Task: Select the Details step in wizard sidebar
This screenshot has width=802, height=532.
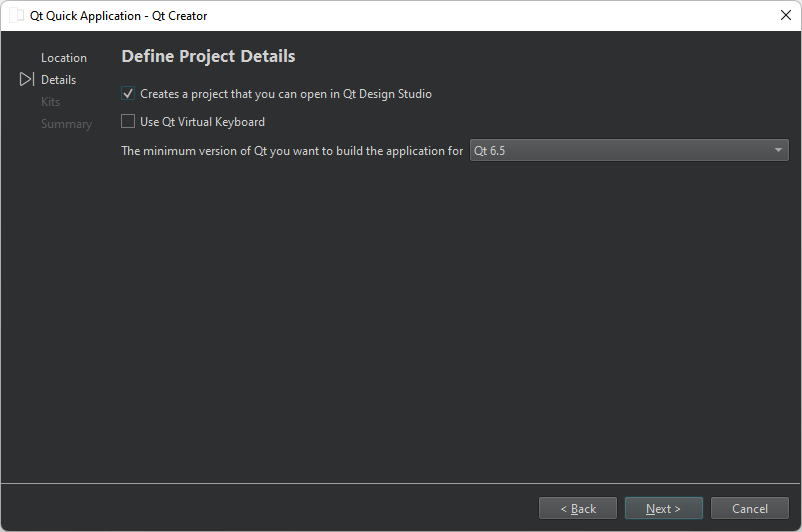Action: 58,80
